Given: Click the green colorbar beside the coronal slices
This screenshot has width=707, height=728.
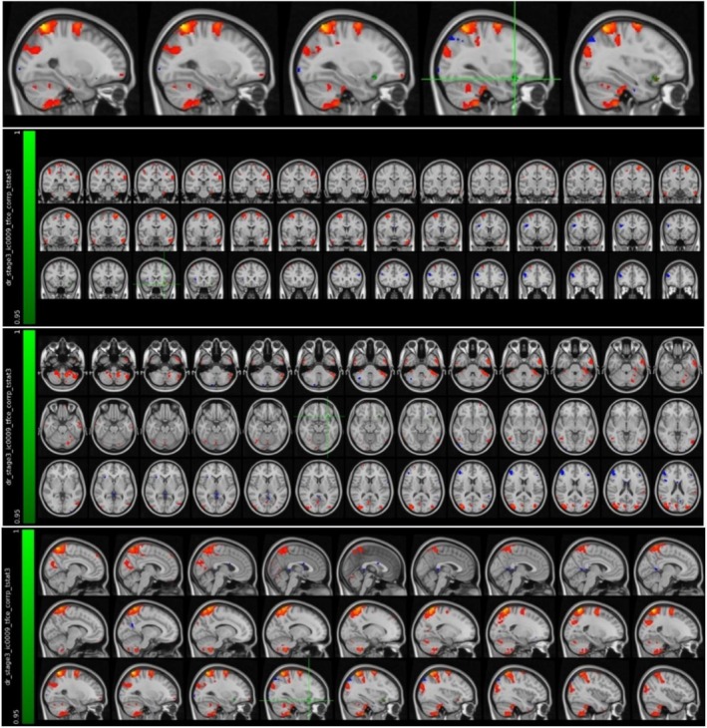Looking at the screenshot, I should 29,227.
